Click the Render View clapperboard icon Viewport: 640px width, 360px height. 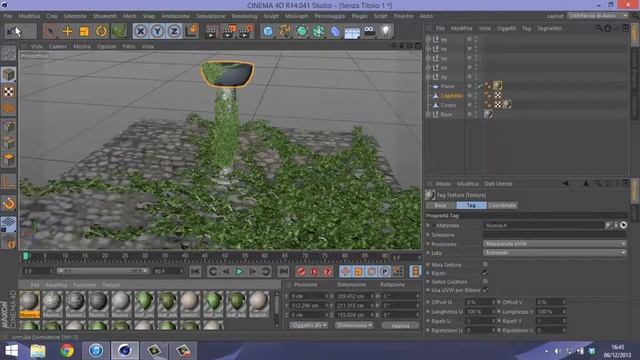tap(211, 31)
